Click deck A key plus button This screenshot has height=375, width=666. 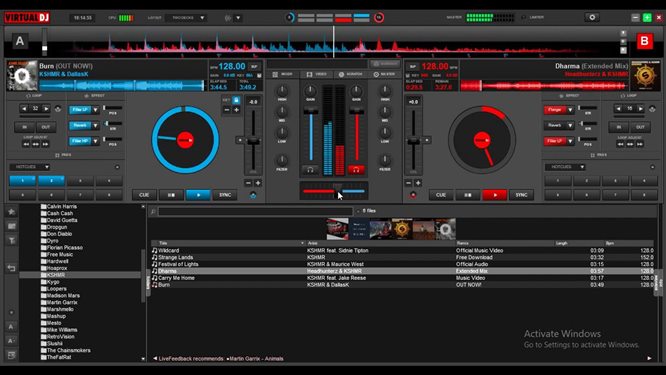[x=236, y=110]
